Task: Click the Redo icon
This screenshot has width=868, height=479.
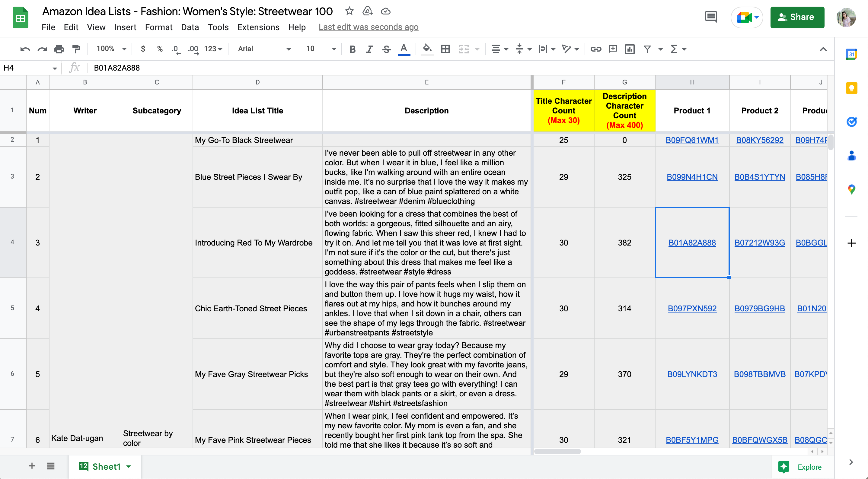Action: click(42, 49)
